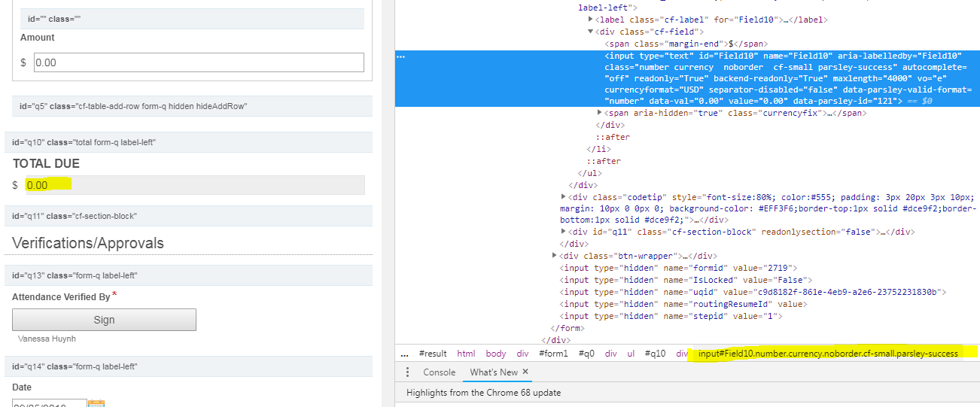Select the span margin-end element

686,44
